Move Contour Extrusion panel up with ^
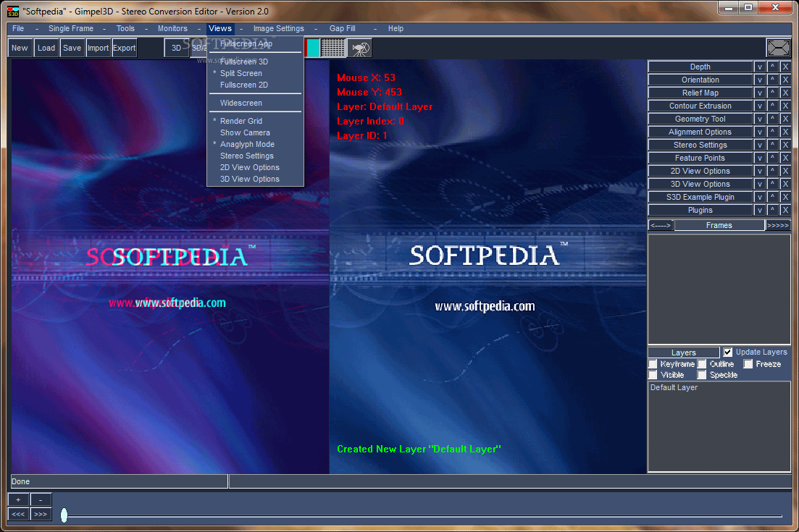Viewport: 799px width, 532px height. click(x=772, y=106)
